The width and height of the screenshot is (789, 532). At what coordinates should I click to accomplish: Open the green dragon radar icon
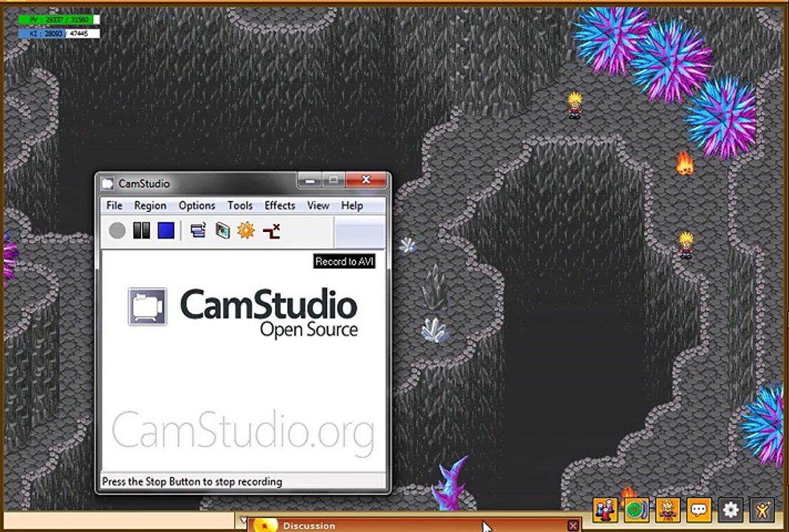(636, 510)
